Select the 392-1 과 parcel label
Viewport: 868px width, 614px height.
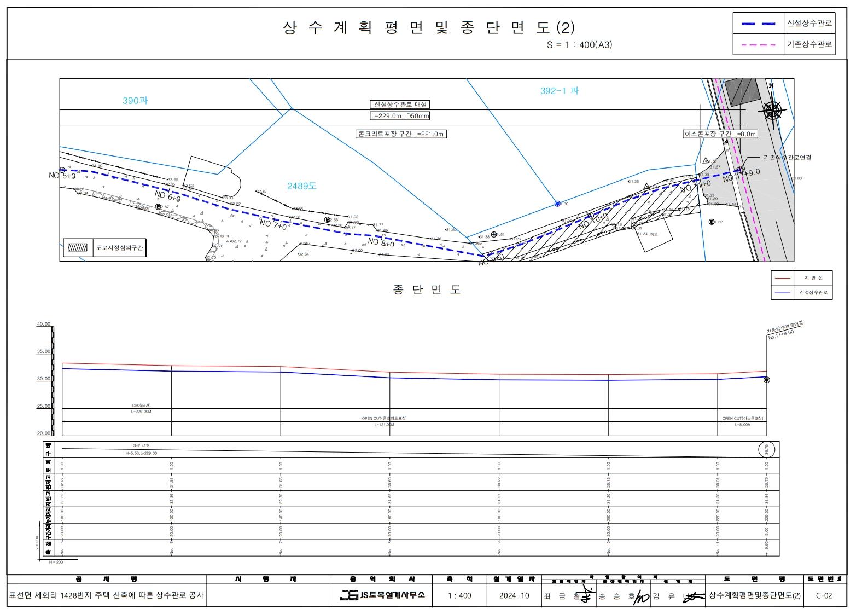pos(560,91)
